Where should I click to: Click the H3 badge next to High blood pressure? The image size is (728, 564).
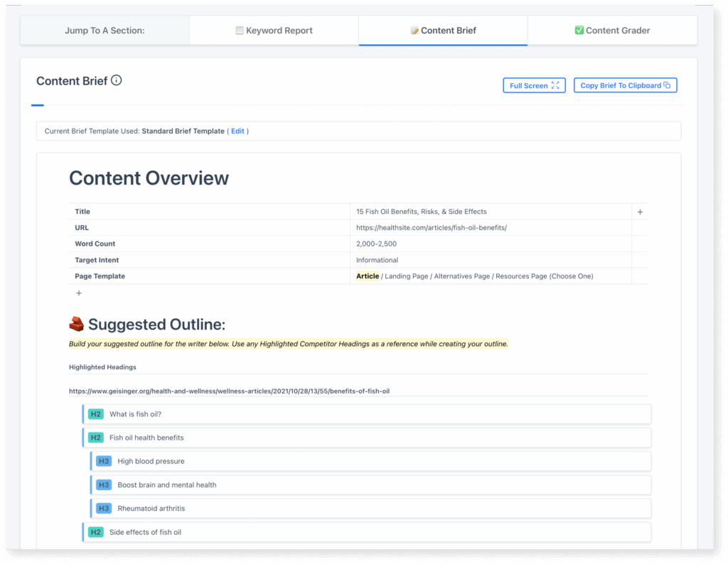click(x=105, y=461)
